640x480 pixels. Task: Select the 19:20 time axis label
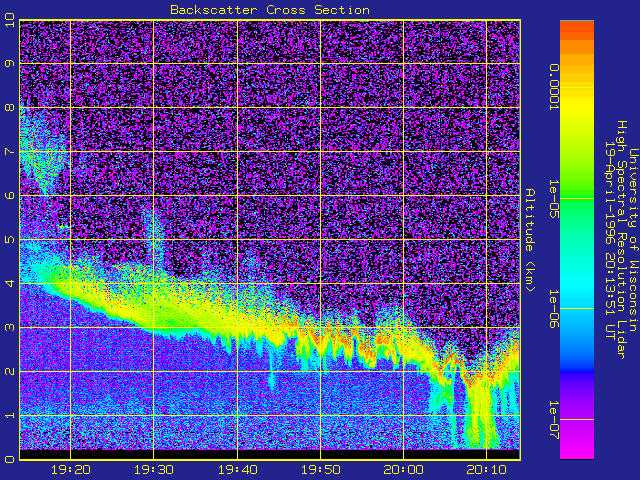[x=71, y=470]
